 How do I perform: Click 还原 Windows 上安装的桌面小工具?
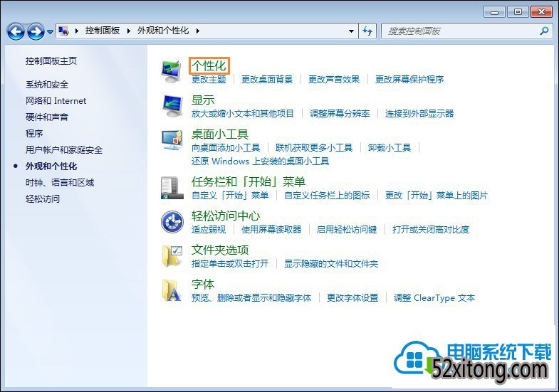click(x=260, y=161)
